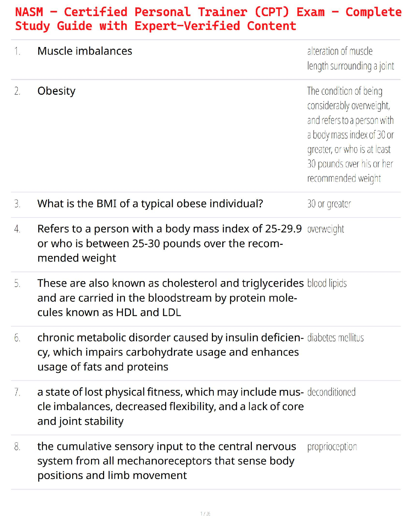Click the page number indicator at bottom
This screenshot has width=411, height=532.
click(205, 514)
